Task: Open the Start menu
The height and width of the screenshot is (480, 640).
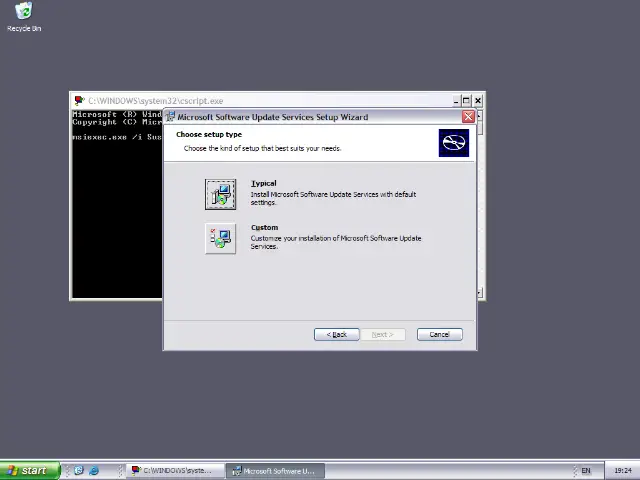Action: pyautogui.click(x=30, y=471)
